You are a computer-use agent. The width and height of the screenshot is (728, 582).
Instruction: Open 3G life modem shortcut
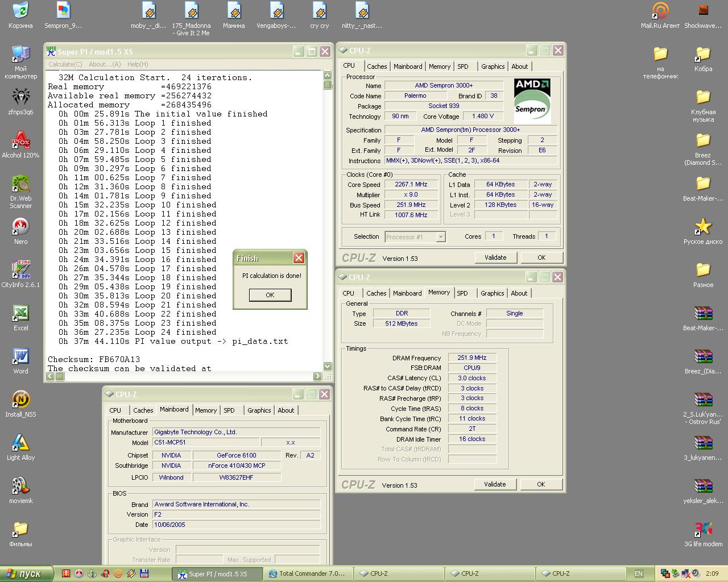[703, 534]
